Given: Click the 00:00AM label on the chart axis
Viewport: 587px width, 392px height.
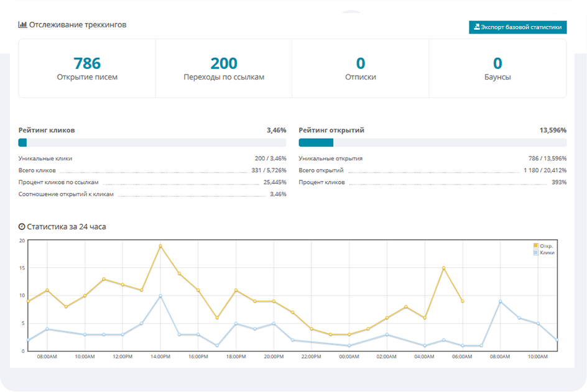Looking at the screenshot, I should click(x=349, y=357).
